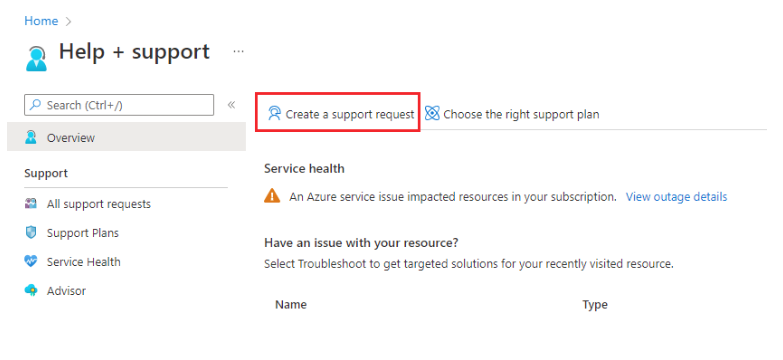This screenshot has height=360, width=783.
Task: Click the All support requests icon
Action: click(30, 204)
